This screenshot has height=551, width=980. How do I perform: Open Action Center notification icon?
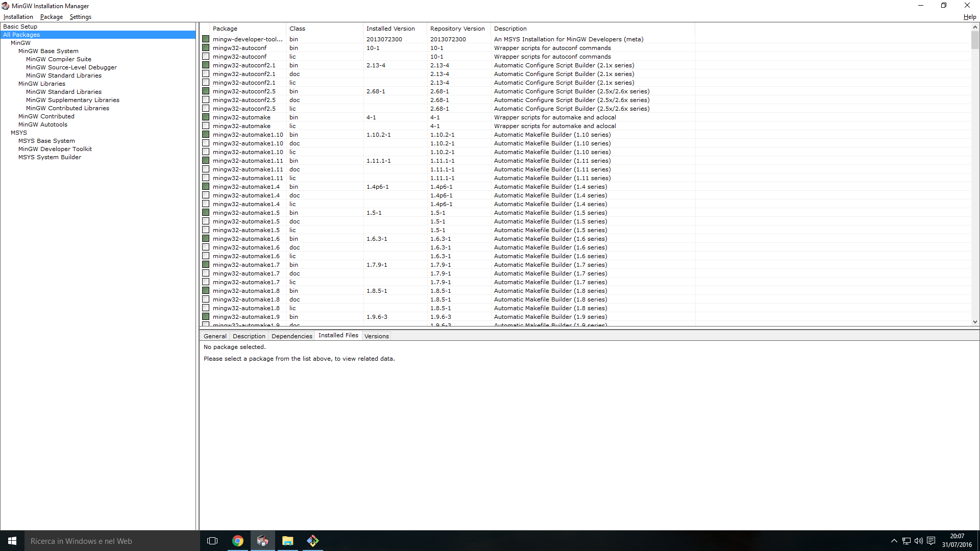[931, 541]
